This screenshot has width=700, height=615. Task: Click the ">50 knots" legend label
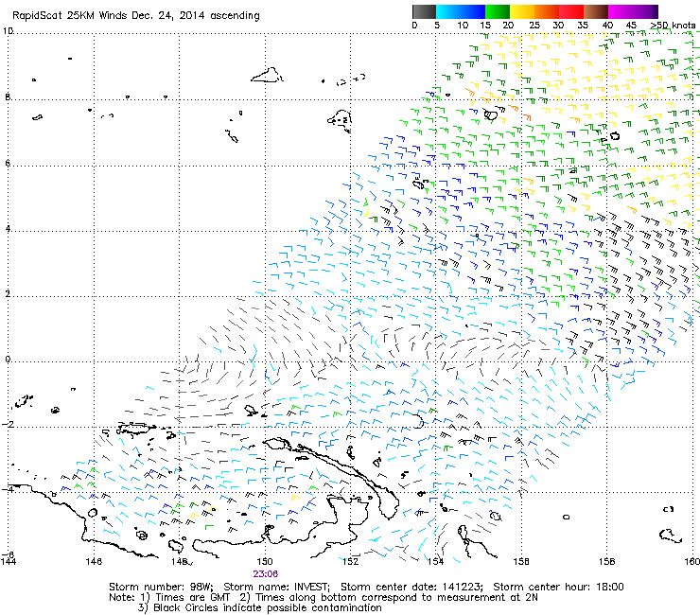coord(673,26)
